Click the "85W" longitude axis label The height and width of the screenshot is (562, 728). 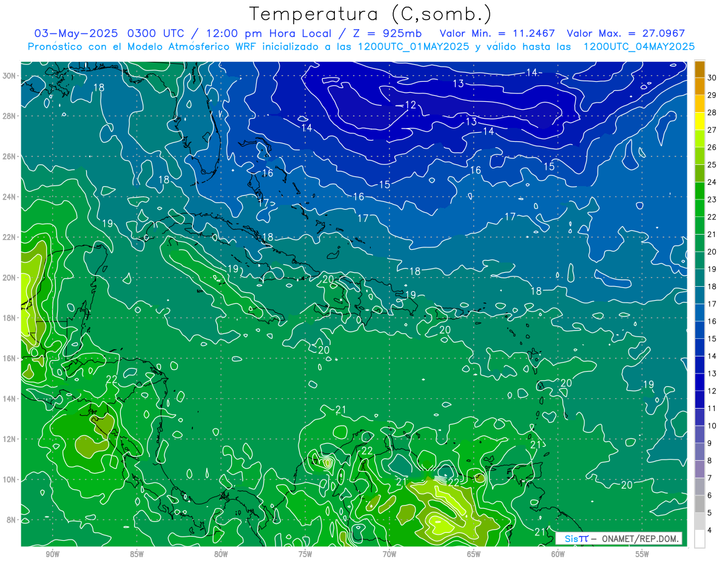click(x=136, y=555)
